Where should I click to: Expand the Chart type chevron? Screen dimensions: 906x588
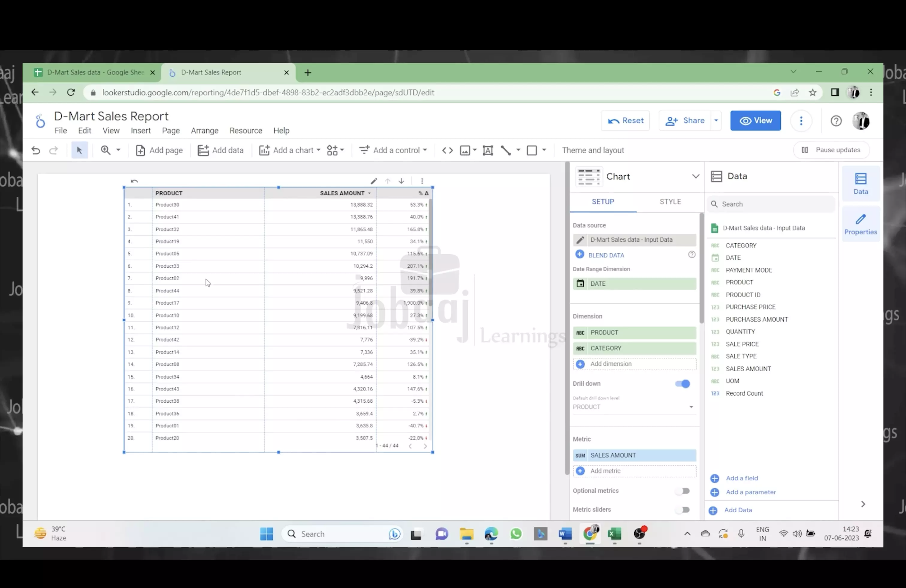[695, 176]
